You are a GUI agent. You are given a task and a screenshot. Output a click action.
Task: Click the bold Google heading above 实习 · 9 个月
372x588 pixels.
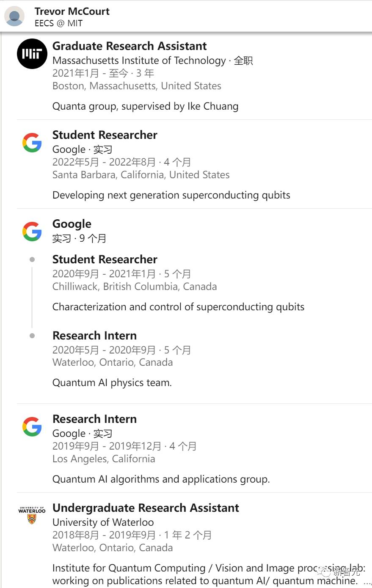(x=72, y=224)
